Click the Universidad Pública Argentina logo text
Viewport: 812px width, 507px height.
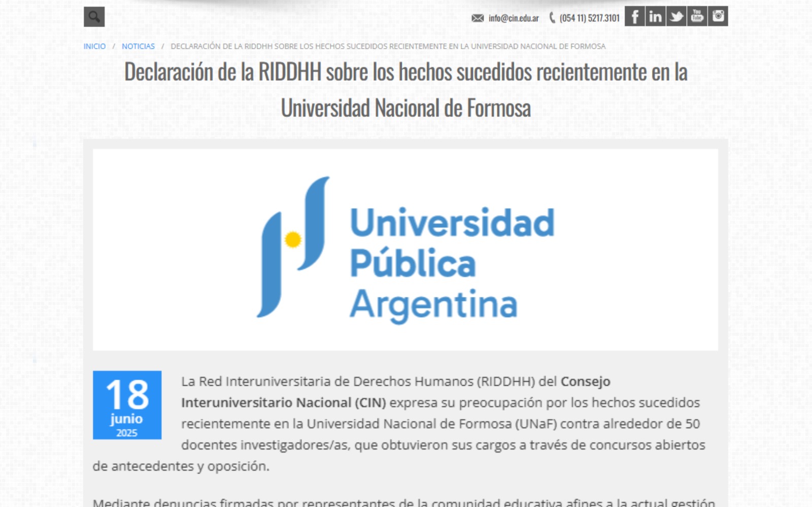tap(452, 264)
